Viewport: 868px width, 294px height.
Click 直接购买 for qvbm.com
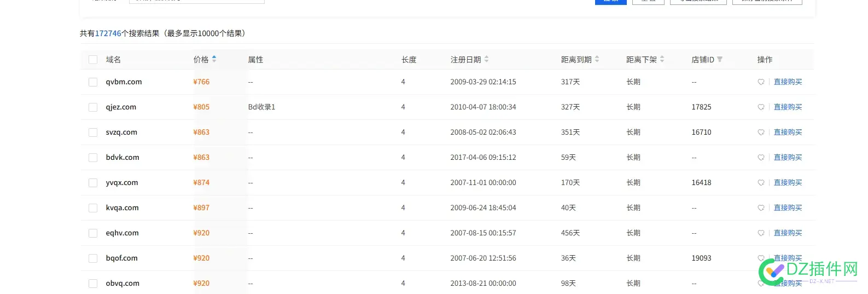click(x=788, y=82)
